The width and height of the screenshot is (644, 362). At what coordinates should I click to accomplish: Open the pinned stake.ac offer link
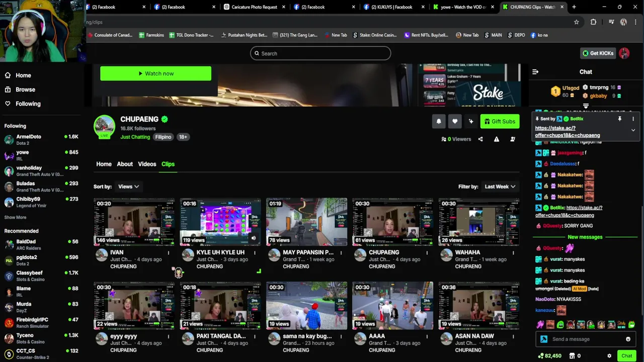[x=568, y=132]
